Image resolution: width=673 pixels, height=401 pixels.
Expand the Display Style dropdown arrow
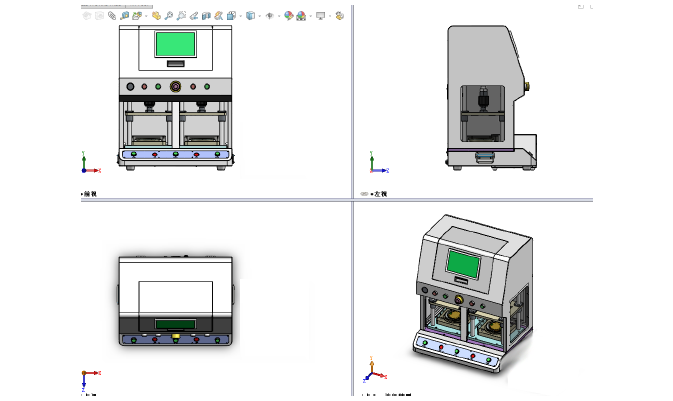[x=259, y=16]
